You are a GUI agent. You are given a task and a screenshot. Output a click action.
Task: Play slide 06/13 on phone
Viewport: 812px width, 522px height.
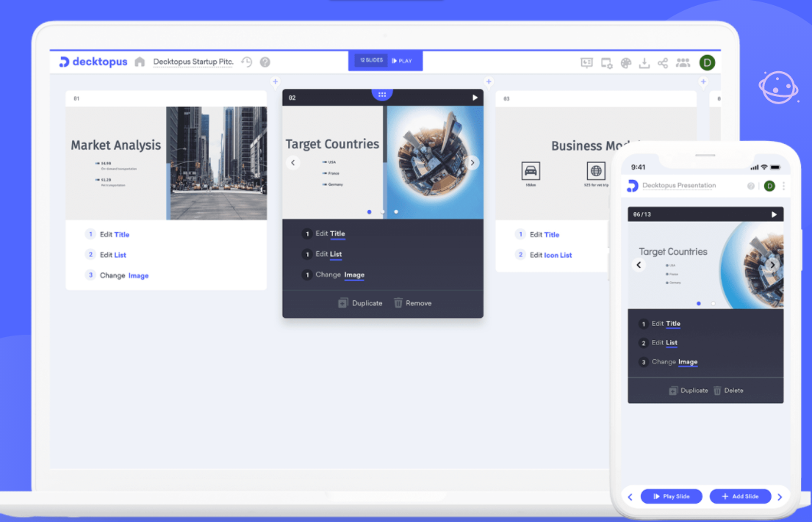tap(775, 214)
